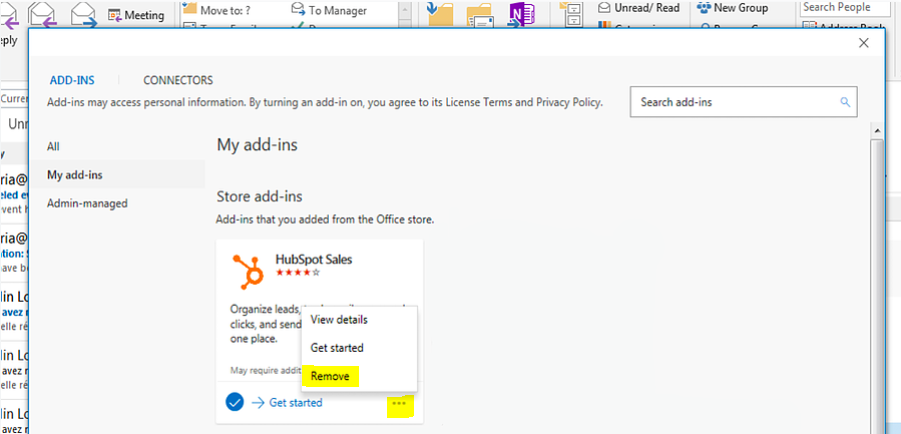This screenshot has width=901, height=434.
Task: Click the blue checkmark on HubSpot card
Action: click(234, 402)
